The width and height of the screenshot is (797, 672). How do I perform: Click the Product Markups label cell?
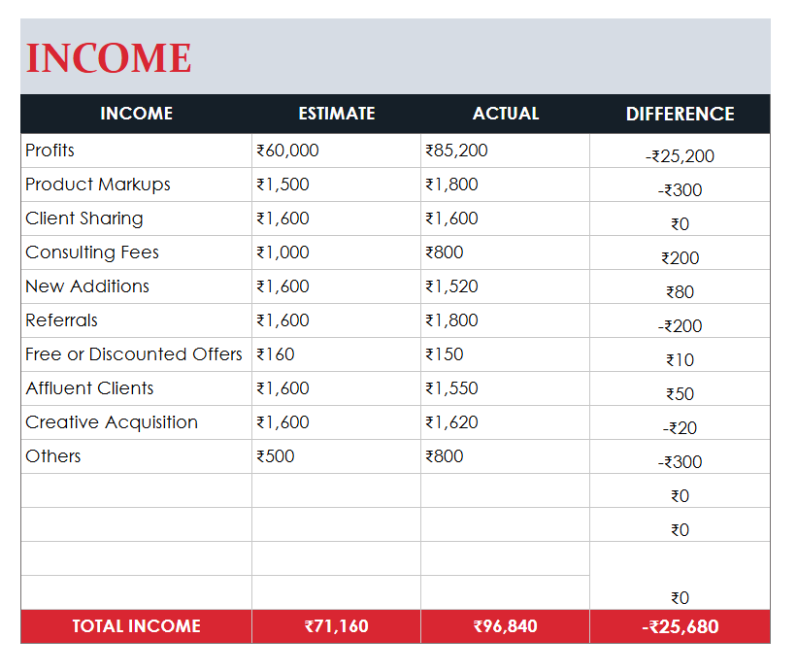[98, 185]
